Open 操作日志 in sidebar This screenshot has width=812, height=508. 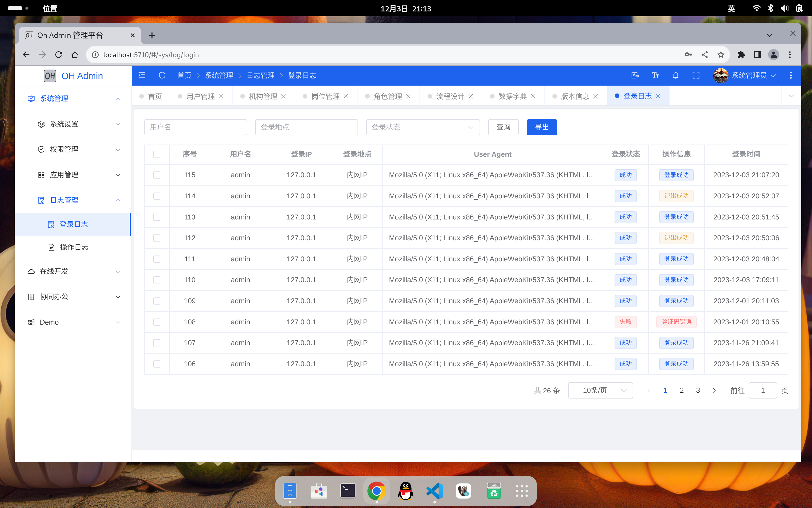coord(73,247)
